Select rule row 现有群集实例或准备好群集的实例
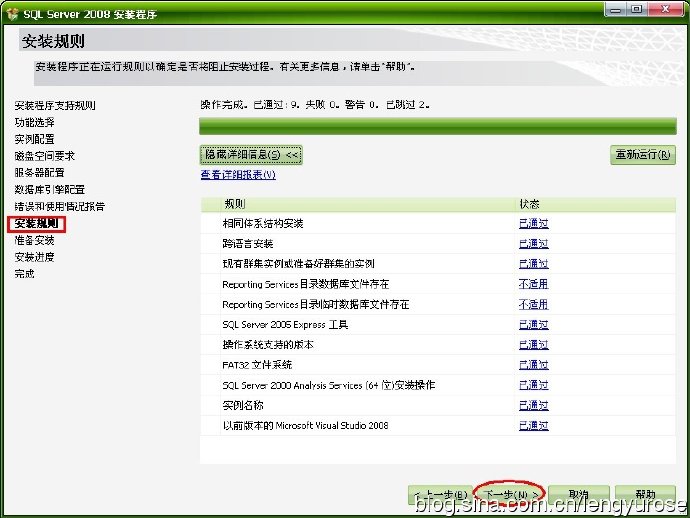 coord(438,264)
